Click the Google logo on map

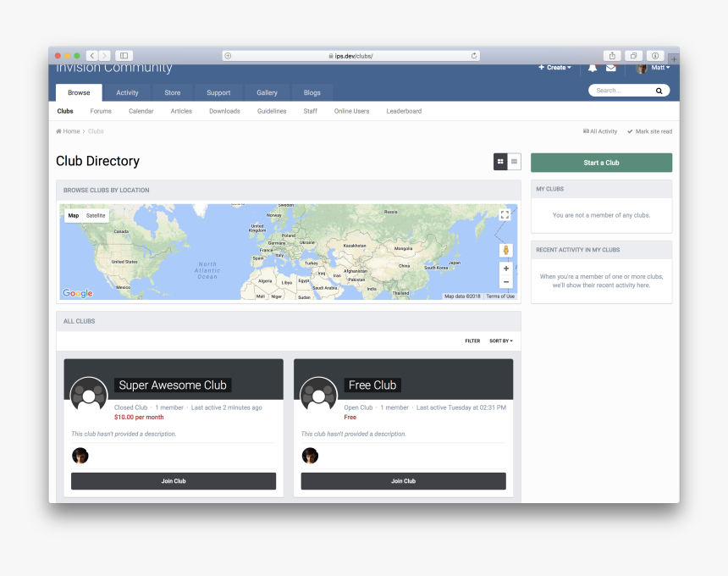pos(78,293)
